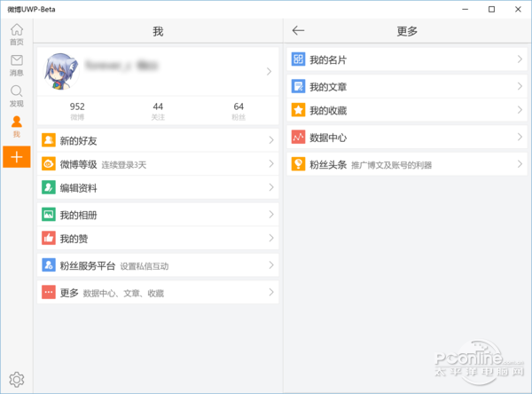The height and width of the screenshot is (394, 532).
Task: Click the orange compose plus button
Action: pos(16,156)
